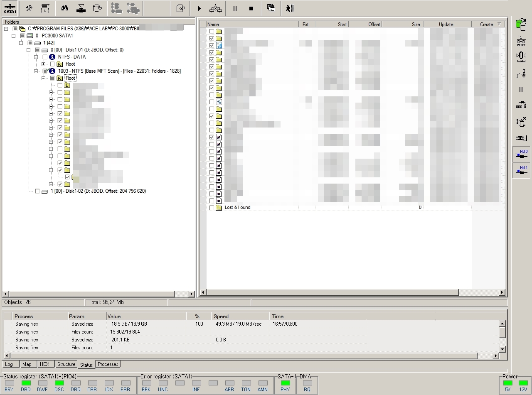Collapse the 1 [42] drive node

[21, 43]
